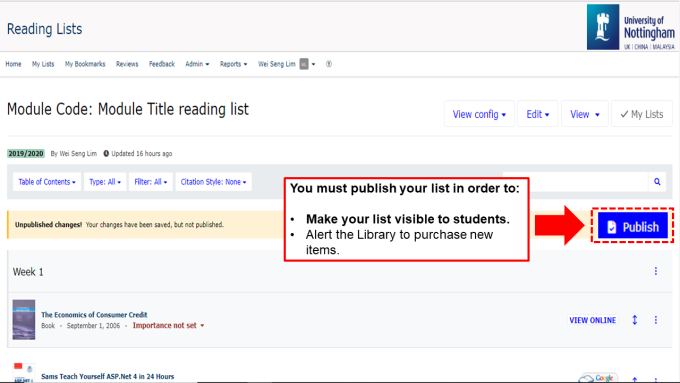Publish the reading list
The width and height of the screenshot is (680, 383).
633,226
